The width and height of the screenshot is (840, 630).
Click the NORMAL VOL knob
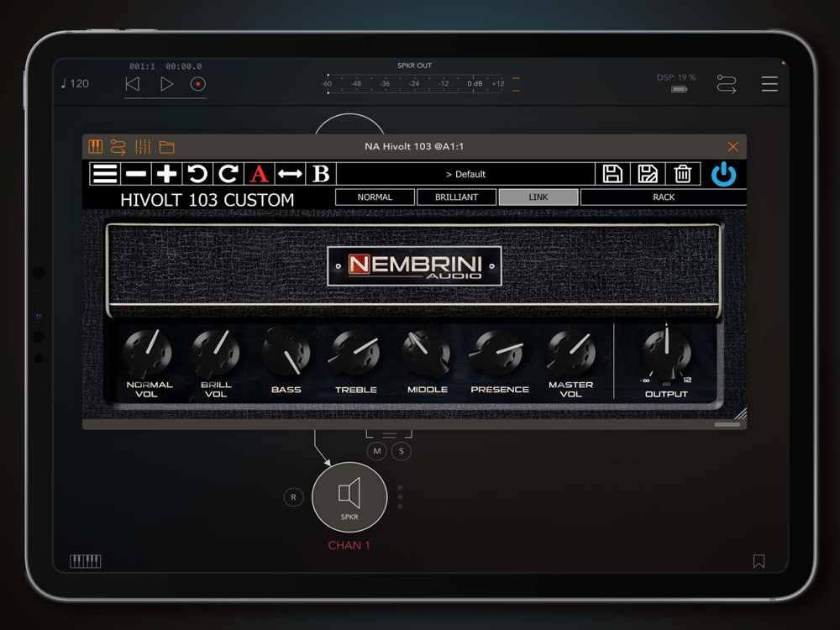point(147,353)
